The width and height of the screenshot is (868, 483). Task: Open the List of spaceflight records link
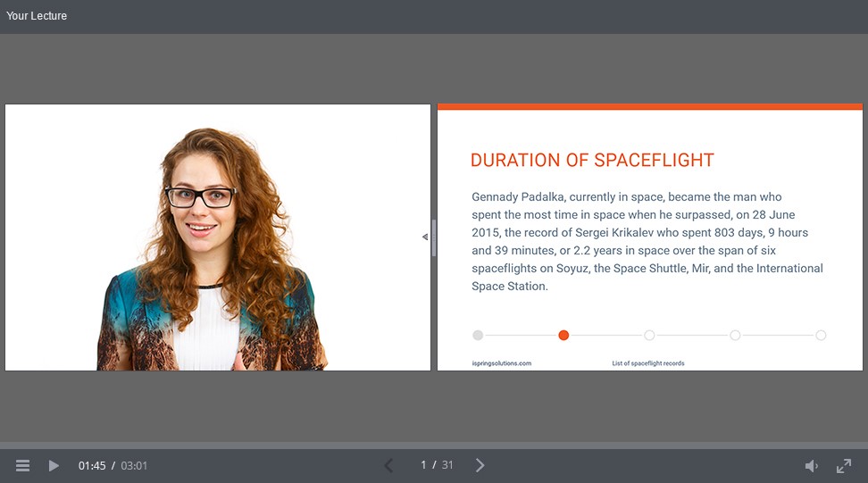click(647, 363)
